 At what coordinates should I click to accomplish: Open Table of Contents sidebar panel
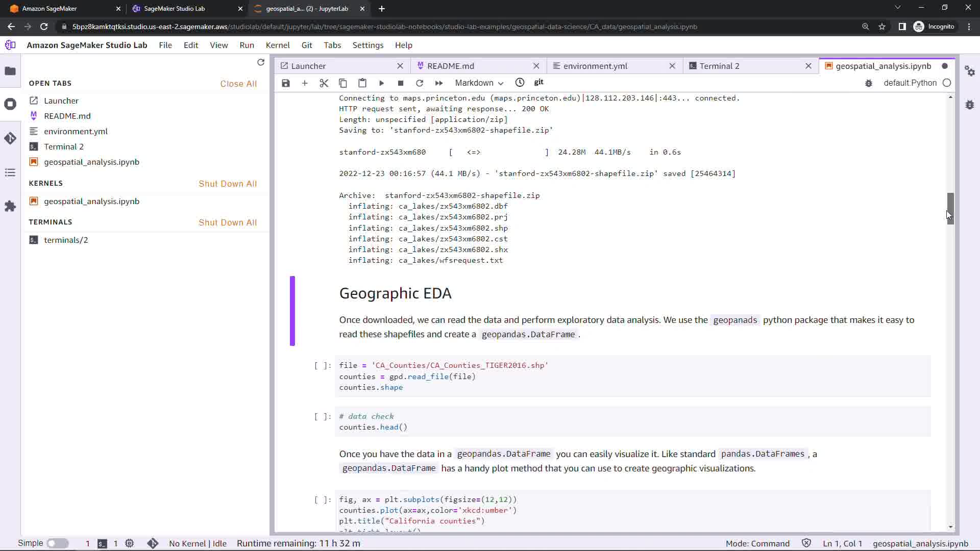point(10,172)
